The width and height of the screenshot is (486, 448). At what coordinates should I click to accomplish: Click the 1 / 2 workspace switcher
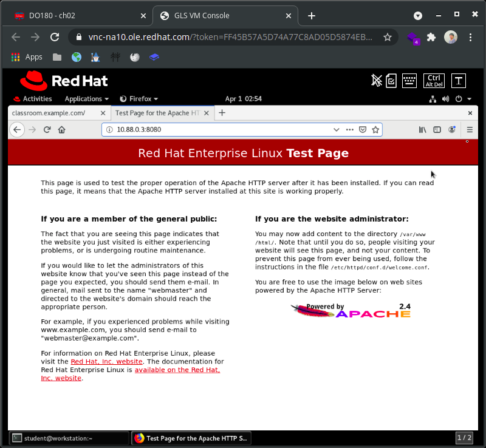click(464, 438)
